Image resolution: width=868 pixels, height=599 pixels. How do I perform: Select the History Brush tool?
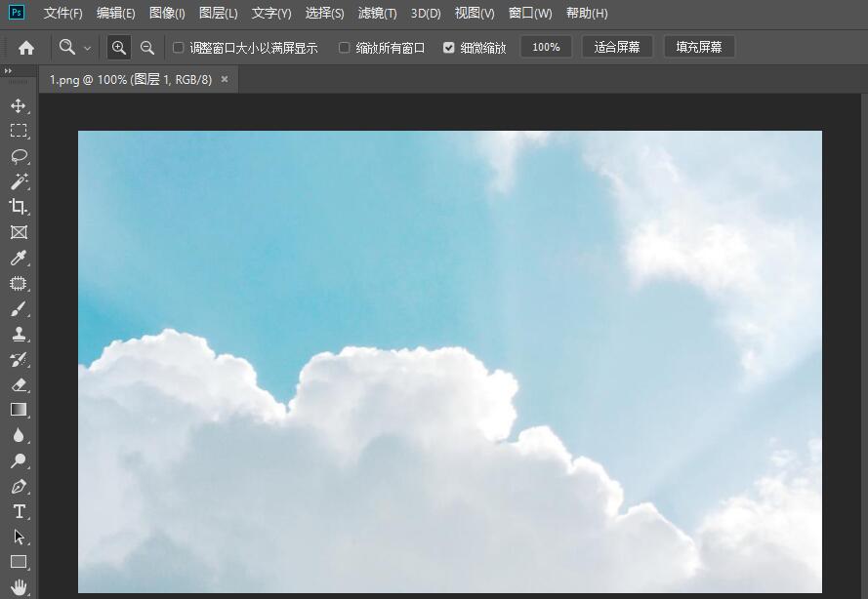(x=19, y=360)
